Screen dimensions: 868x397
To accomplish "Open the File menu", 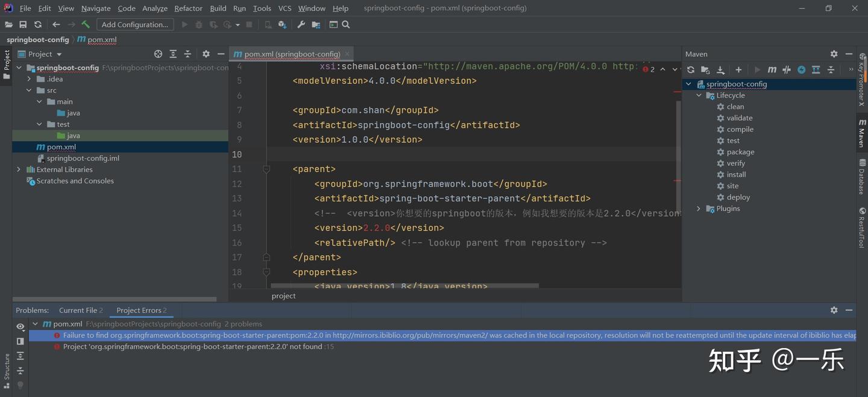I will pos(25,8).
